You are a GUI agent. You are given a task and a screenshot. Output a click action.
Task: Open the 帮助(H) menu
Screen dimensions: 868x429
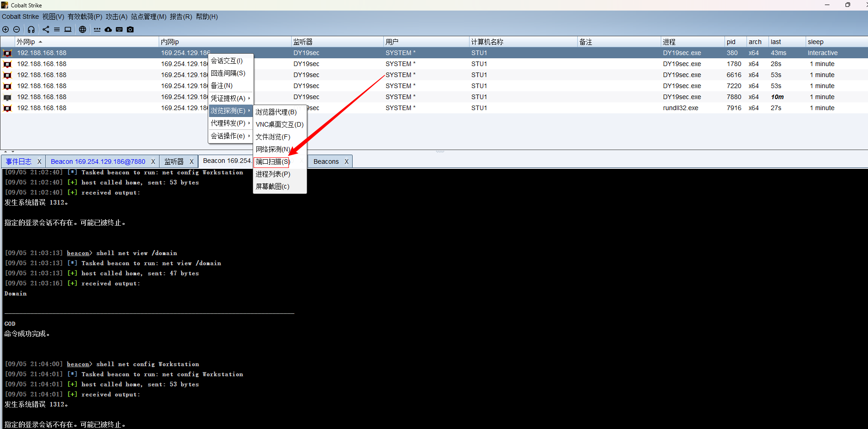(207, 17)
